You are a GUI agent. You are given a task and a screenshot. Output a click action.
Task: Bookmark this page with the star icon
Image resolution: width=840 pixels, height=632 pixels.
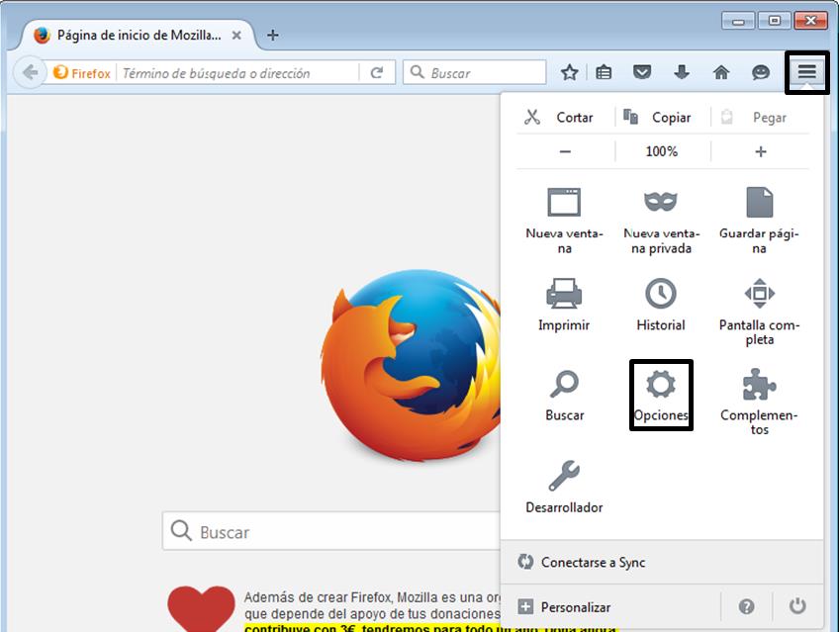[570, 72]
